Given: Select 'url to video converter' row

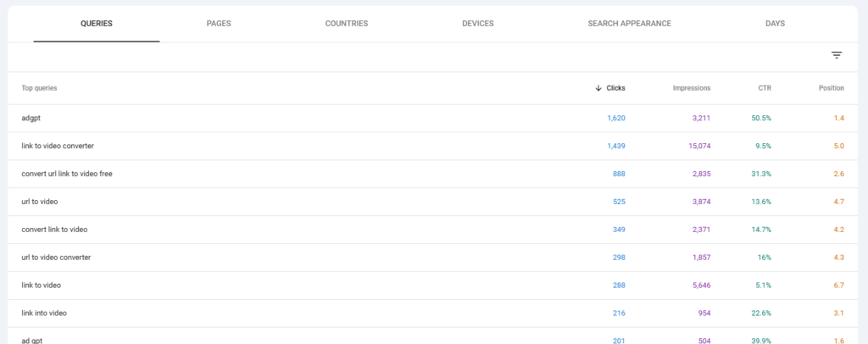Looking at the screenshot, I should 433,258.
